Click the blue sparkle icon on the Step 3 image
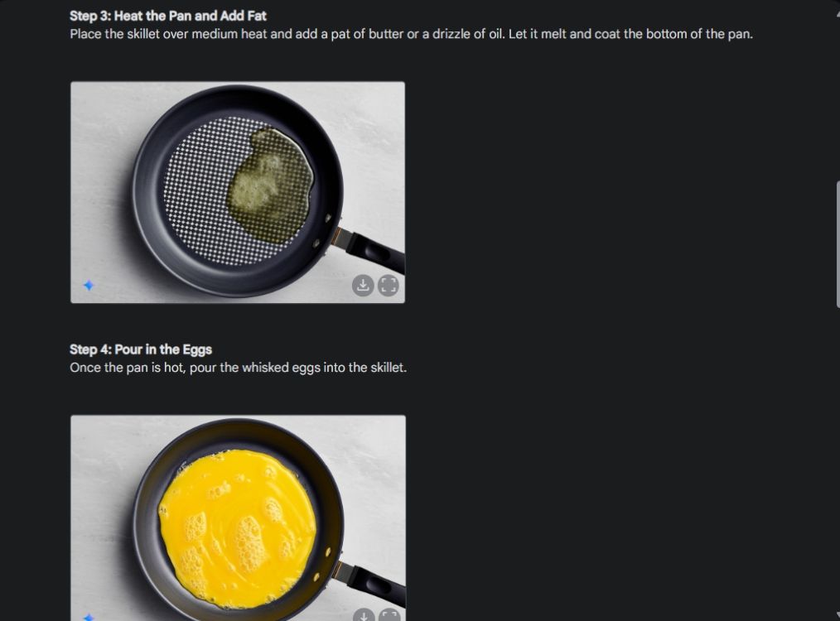This screenshot has width=840, height=621. pos(89,286)
